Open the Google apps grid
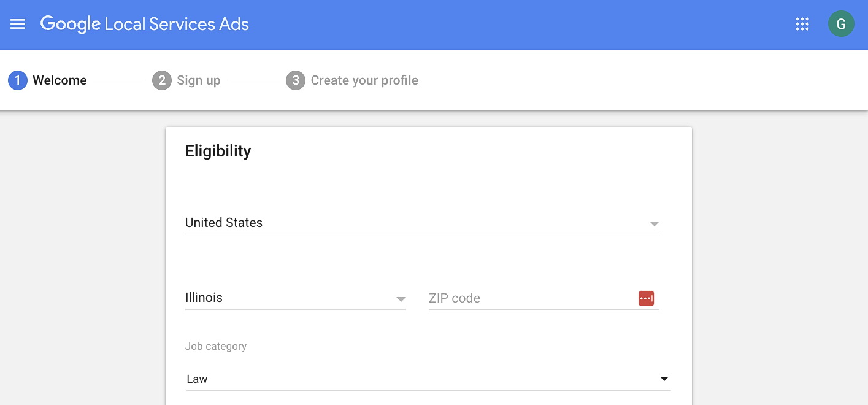Screen dimensions: 868x405 (x=802, y=24)
